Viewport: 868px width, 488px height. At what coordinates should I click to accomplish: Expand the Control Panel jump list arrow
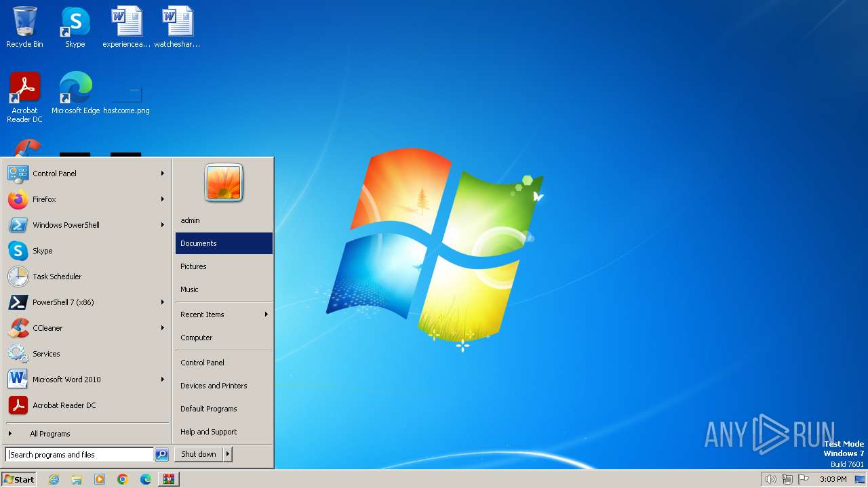click(163, 174)
